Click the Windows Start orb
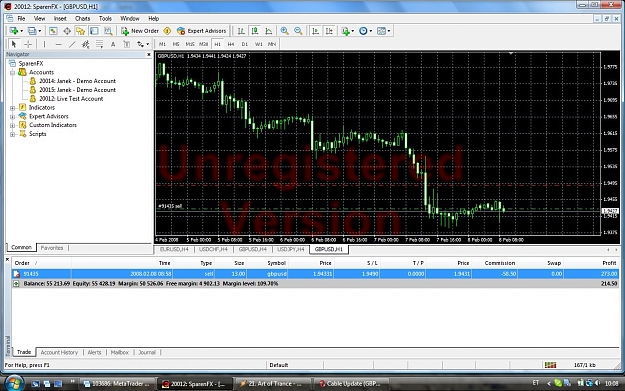 (x=13, y=383)
